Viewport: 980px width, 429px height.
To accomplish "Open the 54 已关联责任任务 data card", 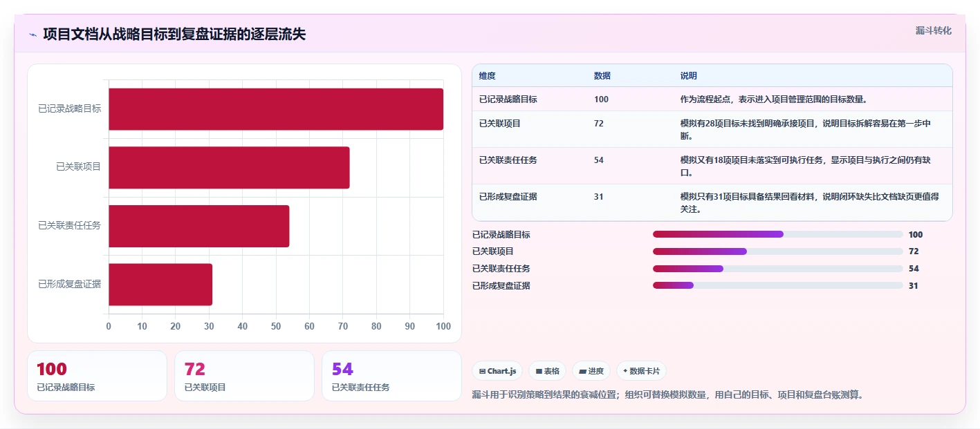I will 391,376.
